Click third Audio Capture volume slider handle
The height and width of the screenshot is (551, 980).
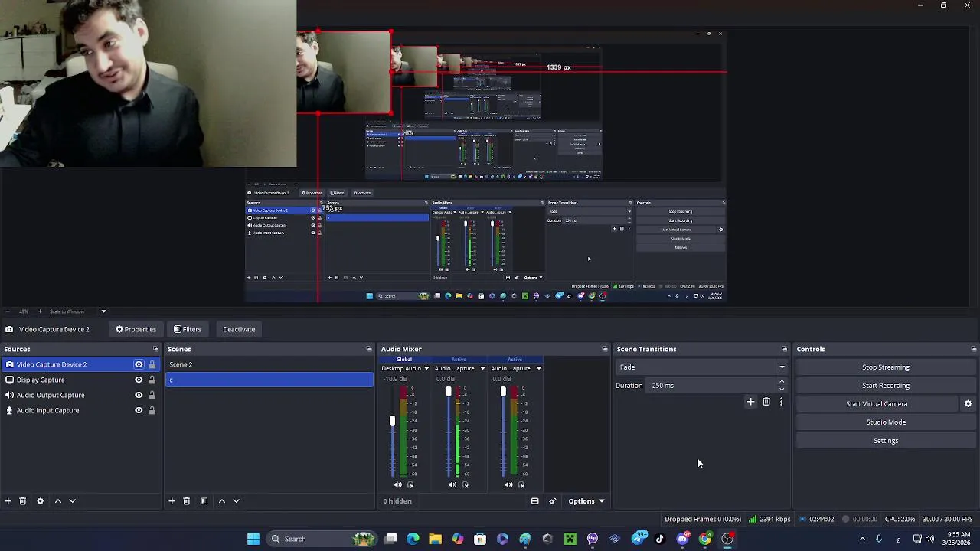(x=503, y=392)
